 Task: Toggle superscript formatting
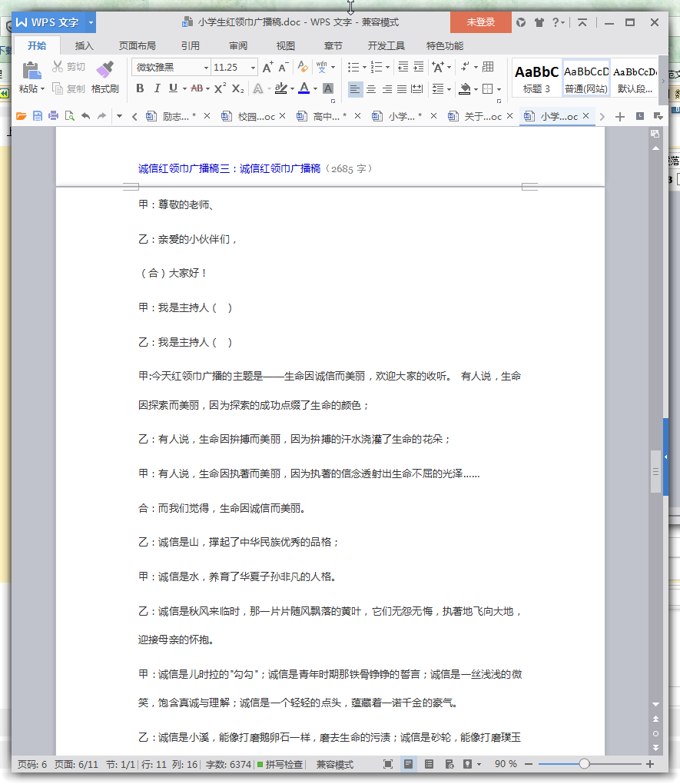[x=220, y=88]
